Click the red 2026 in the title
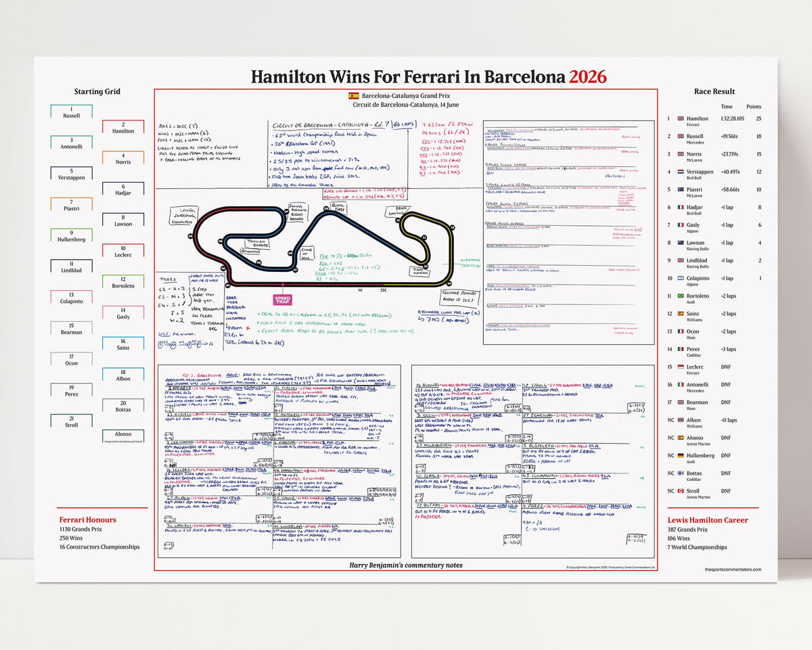 tap(587, 76)
